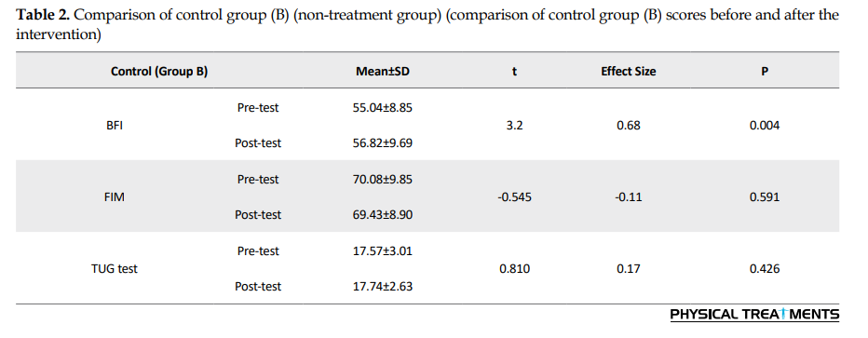Click the Physical Treatments journal logo
The image size is (868, 338).
click(x=754, y=315)
